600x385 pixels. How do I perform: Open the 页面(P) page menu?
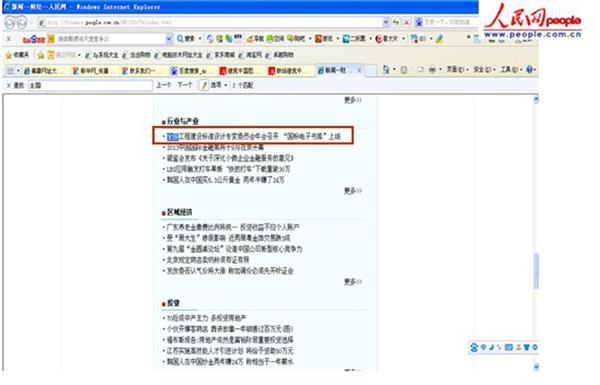457,70
